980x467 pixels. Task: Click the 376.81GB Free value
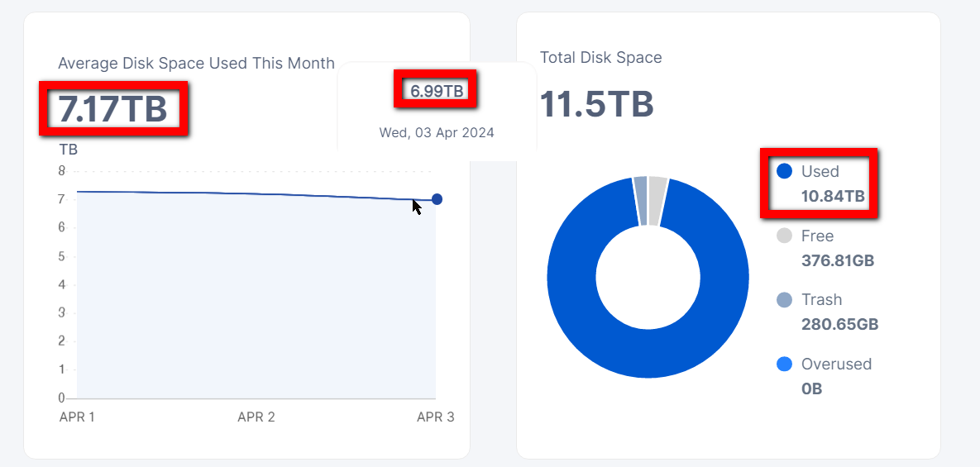pos(838,261)
